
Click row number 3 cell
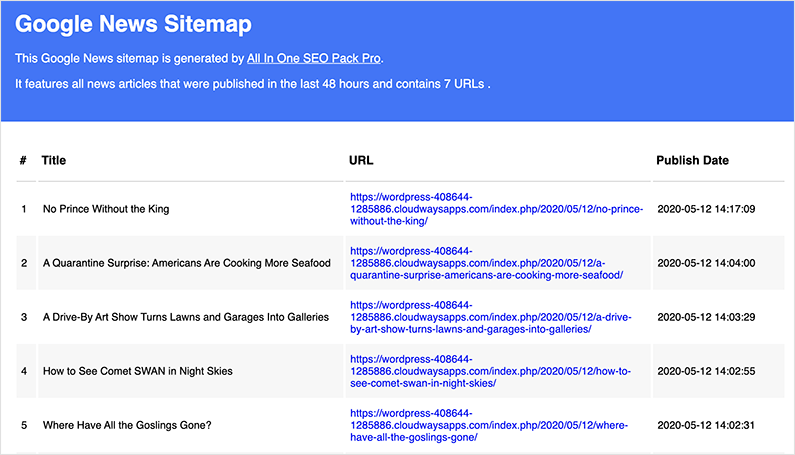(24, 317)
